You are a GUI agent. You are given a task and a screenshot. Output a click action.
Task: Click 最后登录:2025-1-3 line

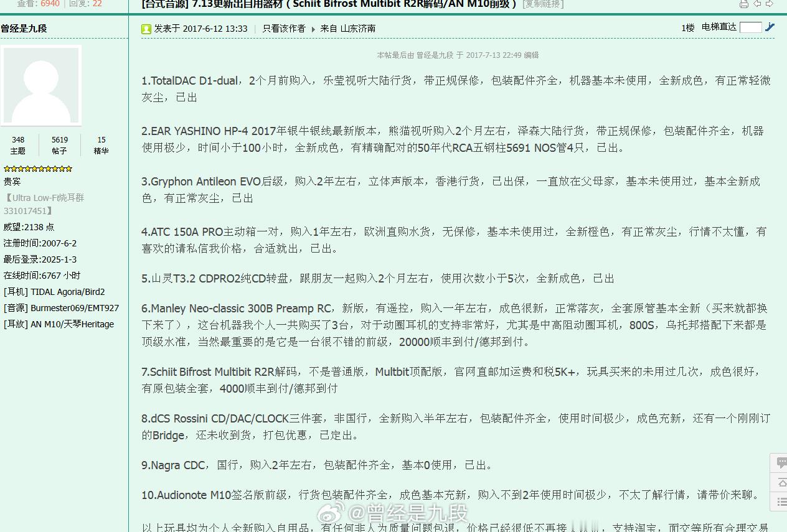40,259
